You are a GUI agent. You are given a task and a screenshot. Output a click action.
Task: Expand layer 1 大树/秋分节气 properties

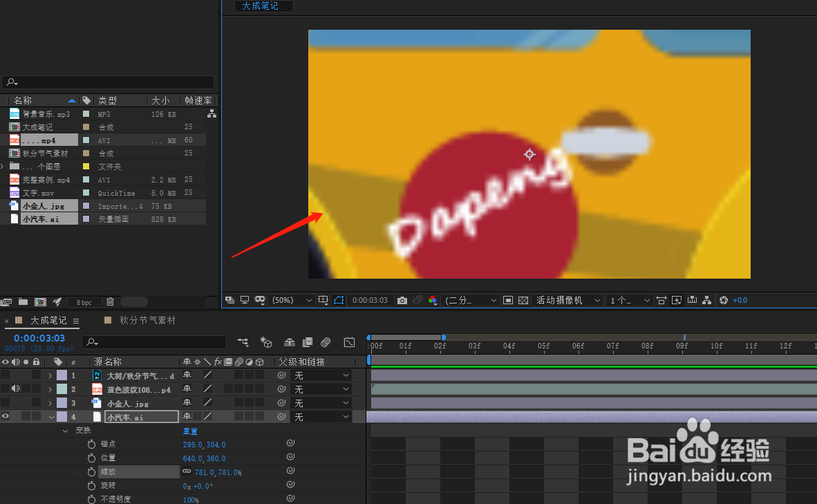(x=50, y=375)
